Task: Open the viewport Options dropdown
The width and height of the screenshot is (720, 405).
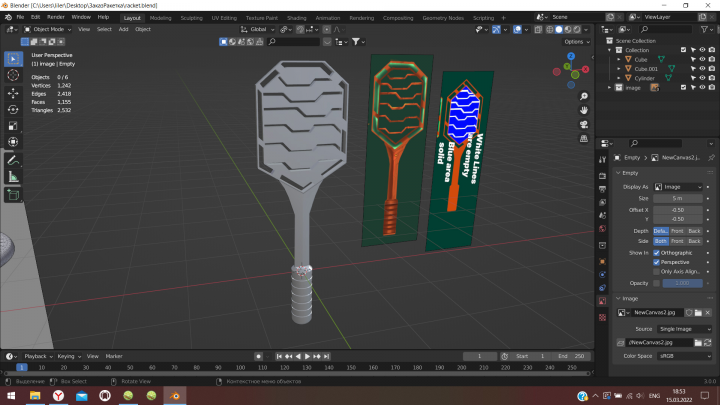Action: [577, 42]
